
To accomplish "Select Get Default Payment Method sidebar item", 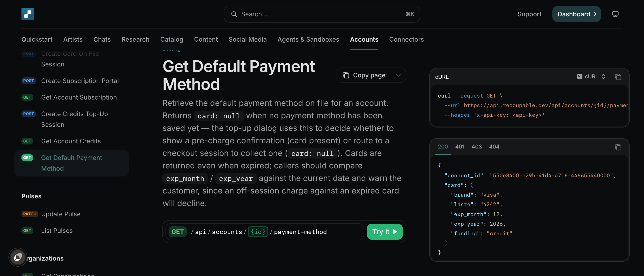I will pos(72,163).
